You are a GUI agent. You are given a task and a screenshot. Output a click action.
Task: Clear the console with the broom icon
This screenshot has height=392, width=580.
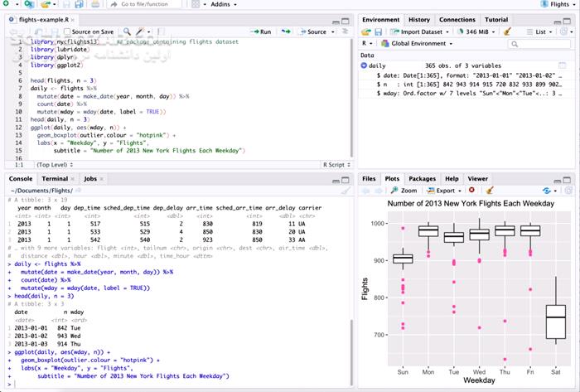(x=346, y=191)
